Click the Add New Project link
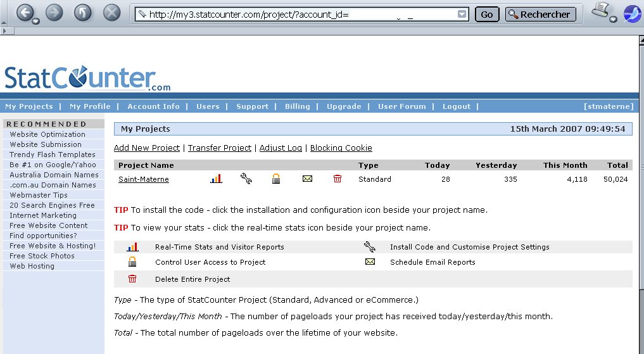This screenshot has height=354, width=644. [x=147, y=148]
